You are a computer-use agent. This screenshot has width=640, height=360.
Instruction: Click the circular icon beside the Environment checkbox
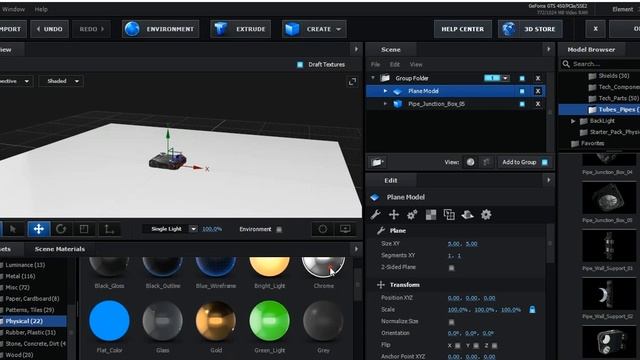pos(322,229)
